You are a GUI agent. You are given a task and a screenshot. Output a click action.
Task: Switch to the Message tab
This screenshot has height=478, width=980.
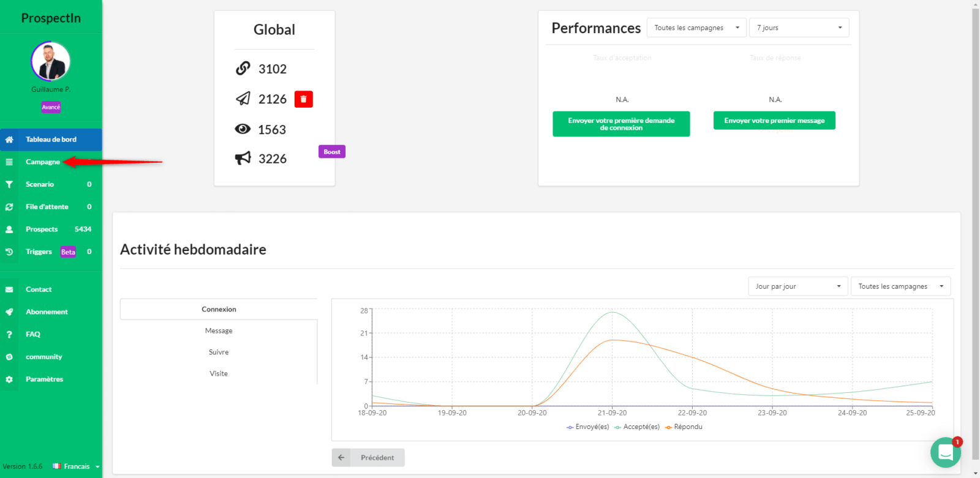(219, 330)
